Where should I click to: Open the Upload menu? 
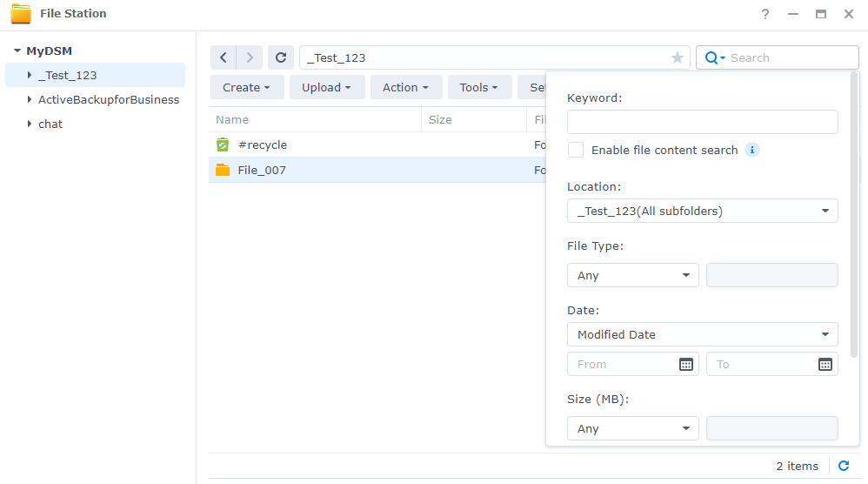pyautogui.click(x=327, y=88)
